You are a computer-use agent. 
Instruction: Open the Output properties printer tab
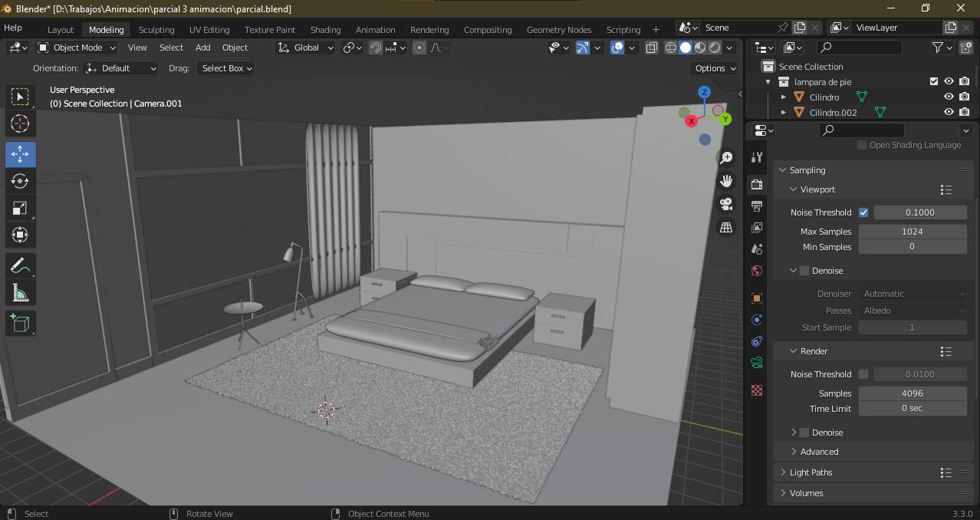(757, 206)
